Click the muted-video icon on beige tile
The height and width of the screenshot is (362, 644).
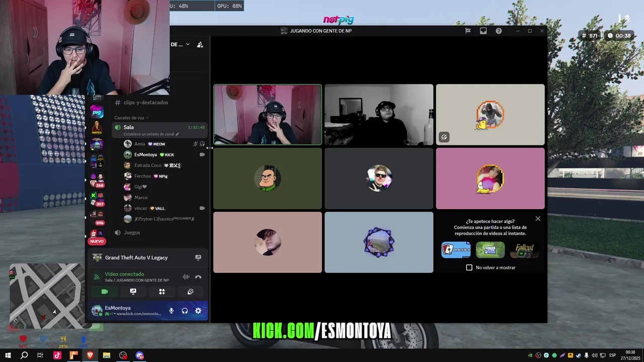(x=444, y=137)
